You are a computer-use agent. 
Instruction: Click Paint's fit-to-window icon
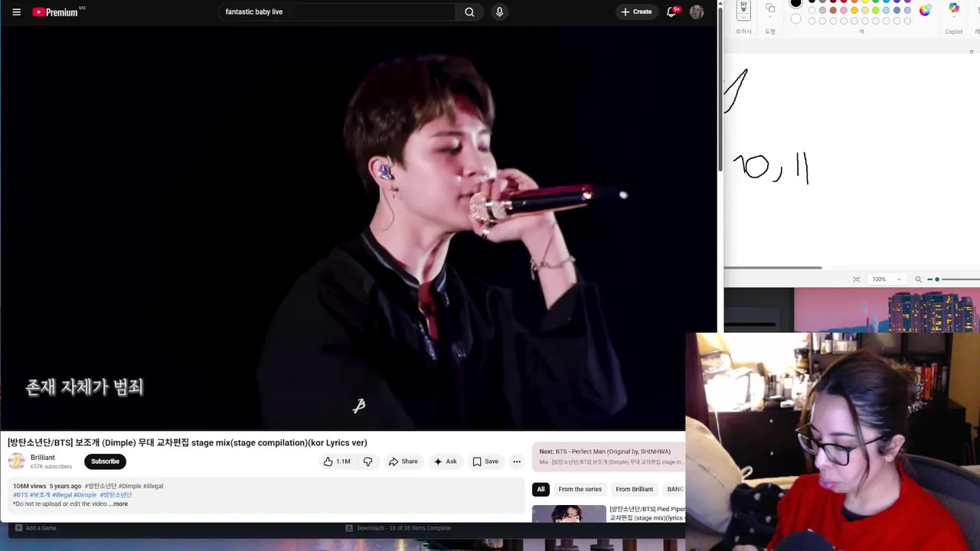point(856,279)
